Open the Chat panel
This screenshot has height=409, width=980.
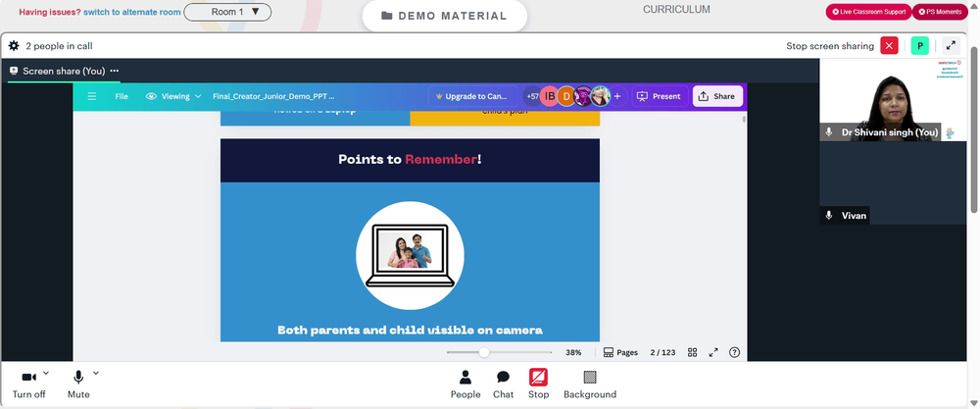click(503, 383)
